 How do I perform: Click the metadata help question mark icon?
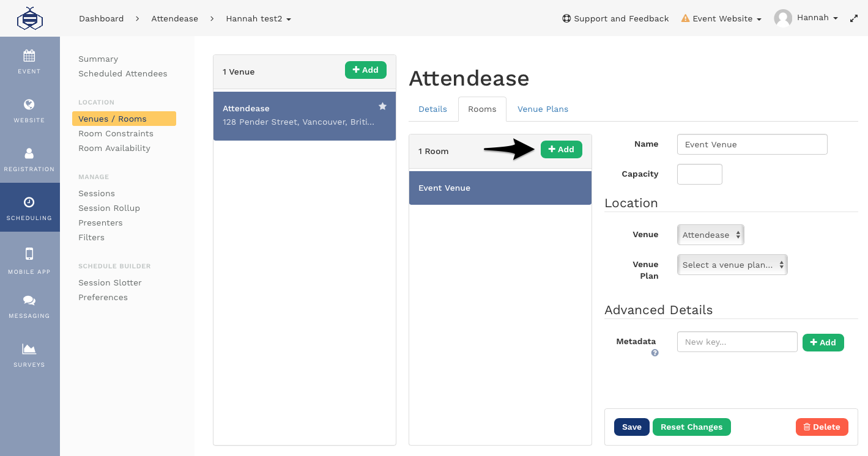click(655, 353)
